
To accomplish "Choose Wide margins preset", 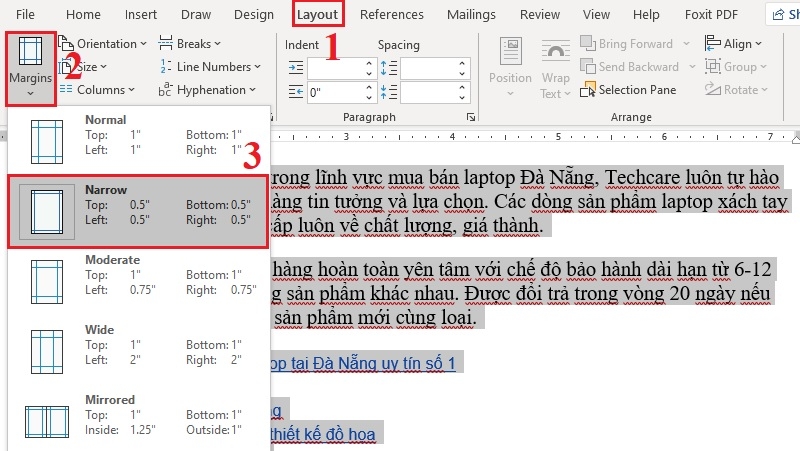I will 138,351.
